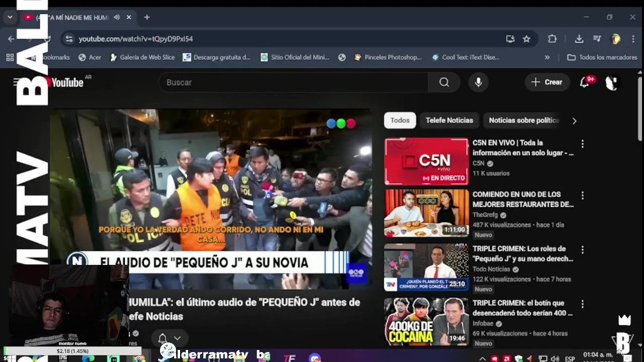Screen dimensions: 644x362
Task: Open Descarga gratuita bookmark
Action: pos(216,57)
